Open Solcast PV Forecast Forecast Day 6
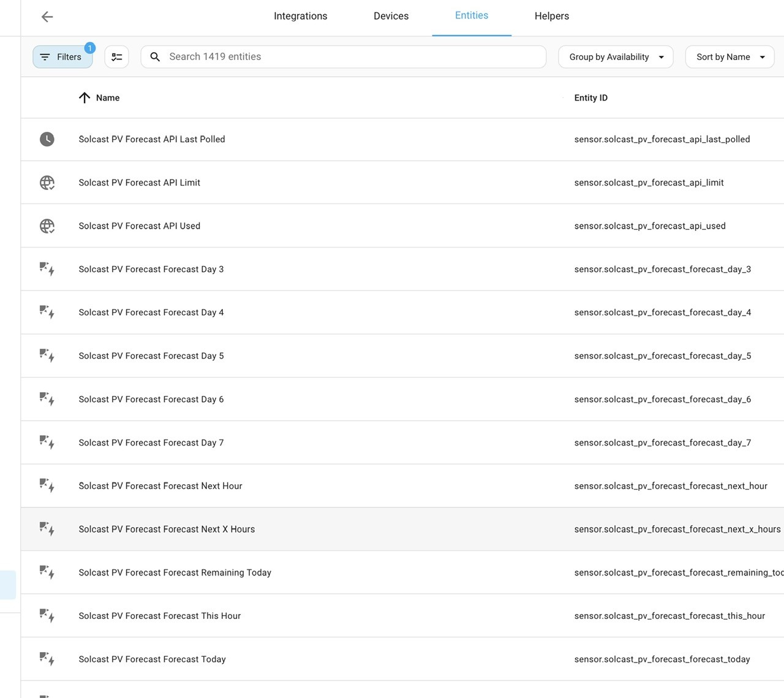Viewport: 784px width, 698px height. click(x=151, y=400)
